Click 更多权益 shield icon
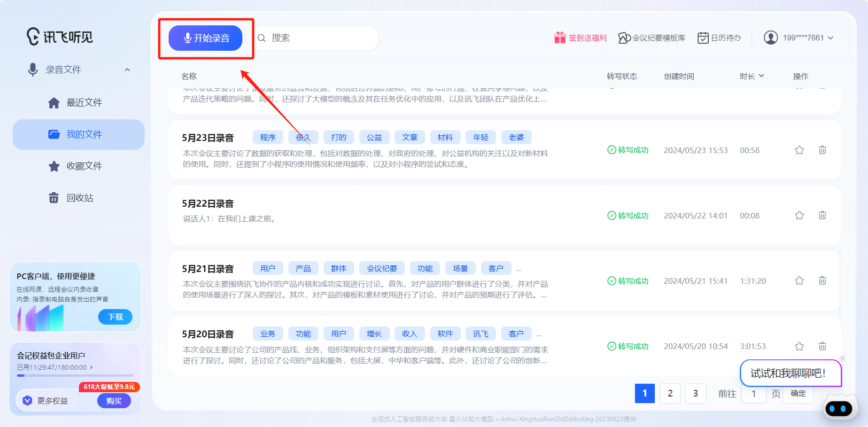Screen dimensions: 868x427 click(27, 401)
